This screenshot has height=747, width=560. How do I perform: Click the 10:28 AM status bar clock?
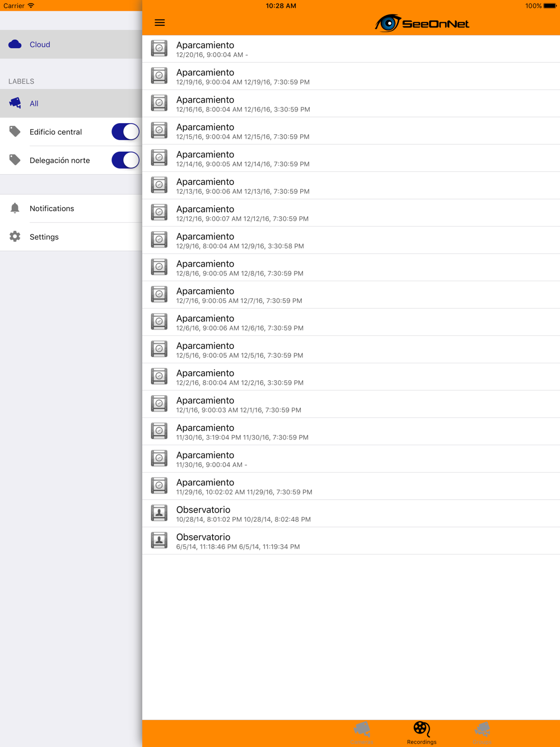point(281,6)
